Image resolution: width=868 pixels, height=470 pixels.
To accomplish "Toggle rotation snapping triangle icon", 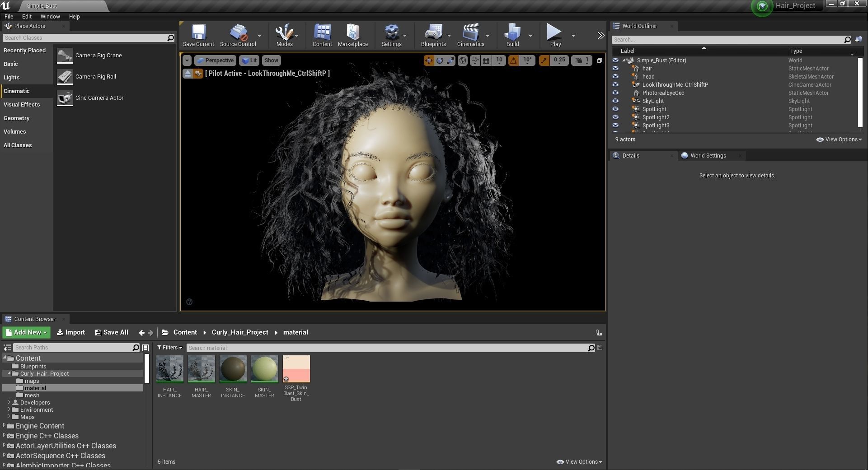I will 513,60.
